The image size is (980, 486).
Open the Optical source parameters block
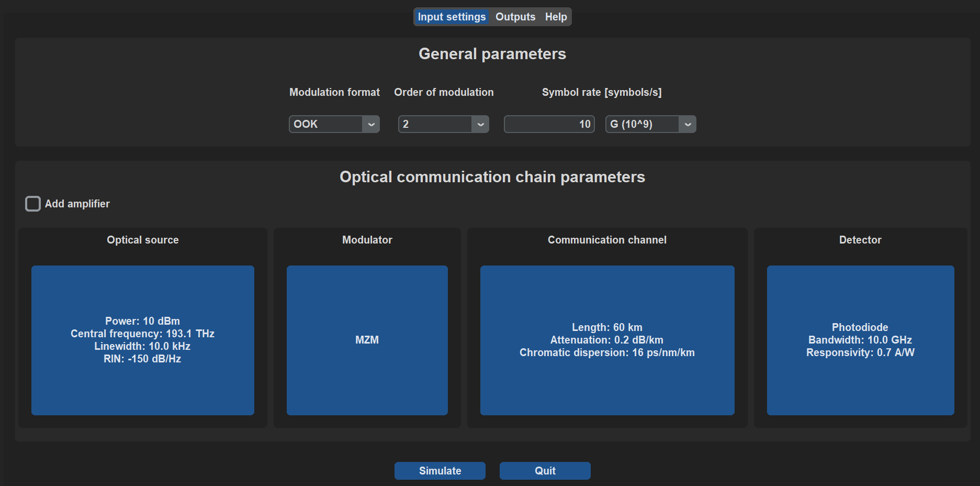[142, 340]
